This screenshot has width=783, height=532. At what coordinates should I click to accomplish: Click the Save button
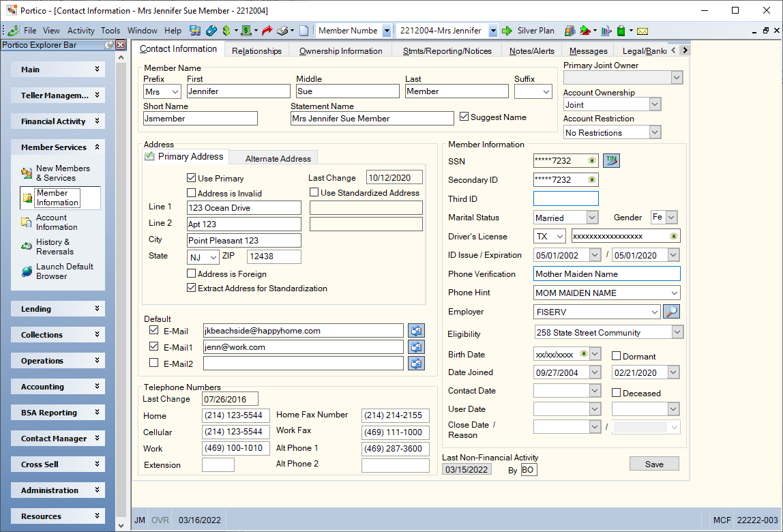654,464
